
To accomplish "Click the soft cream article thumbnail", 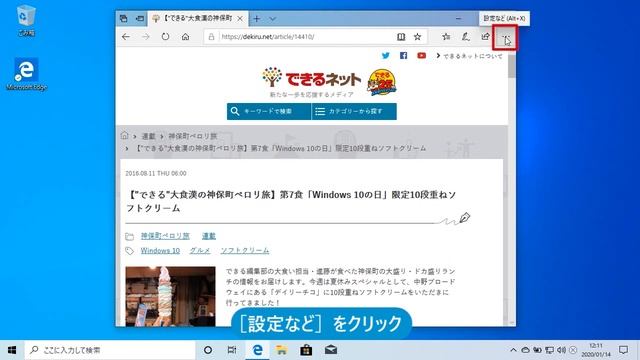I will pyautogui.click(x=170, y=296).
